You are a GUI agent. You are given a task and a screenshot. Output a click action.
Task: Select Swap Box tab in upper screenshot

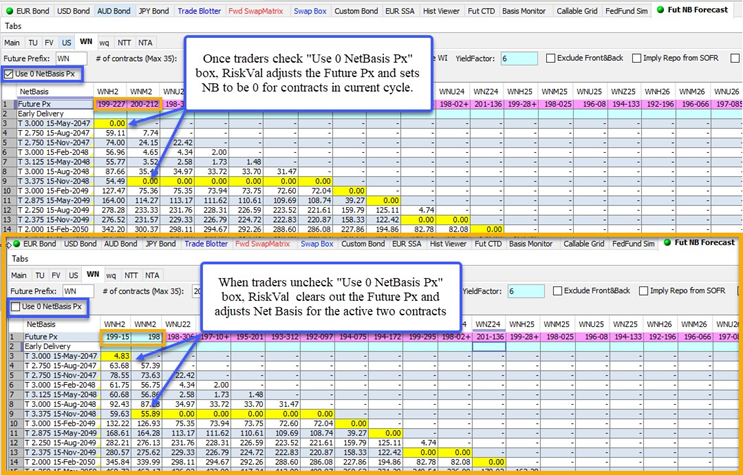(310, 10)
